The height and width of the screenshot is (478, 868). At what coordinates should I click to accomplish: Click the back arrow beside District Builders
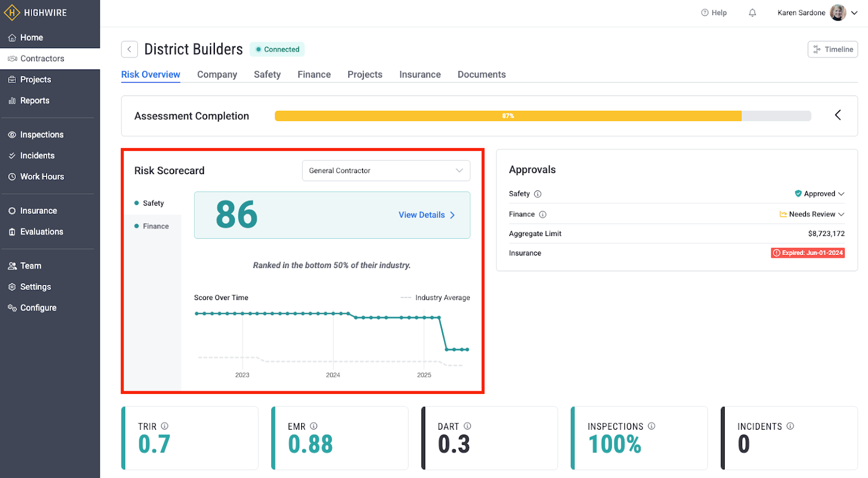tap(129, 49)
